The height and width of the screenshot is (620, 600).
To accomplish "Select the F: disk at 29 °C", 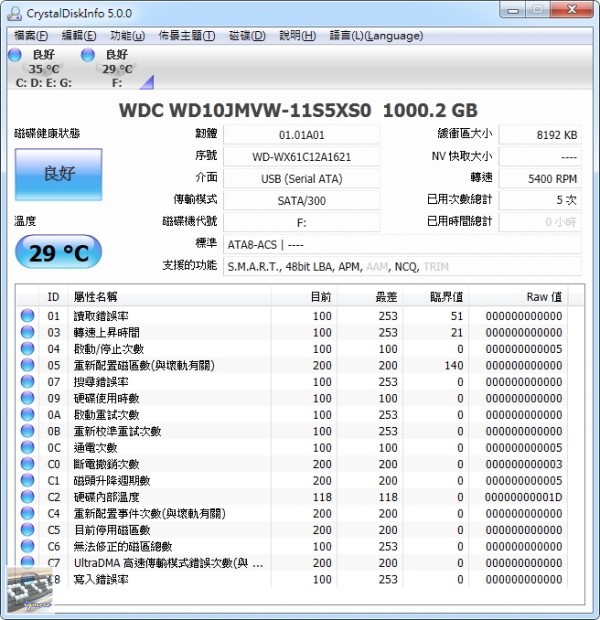I will (115, 68).
